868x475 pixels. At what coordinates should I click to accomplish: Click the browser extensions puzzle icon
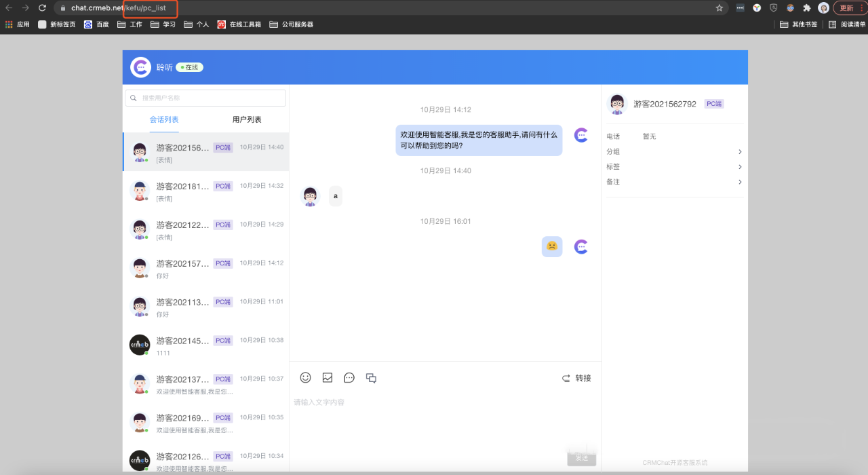807,8
